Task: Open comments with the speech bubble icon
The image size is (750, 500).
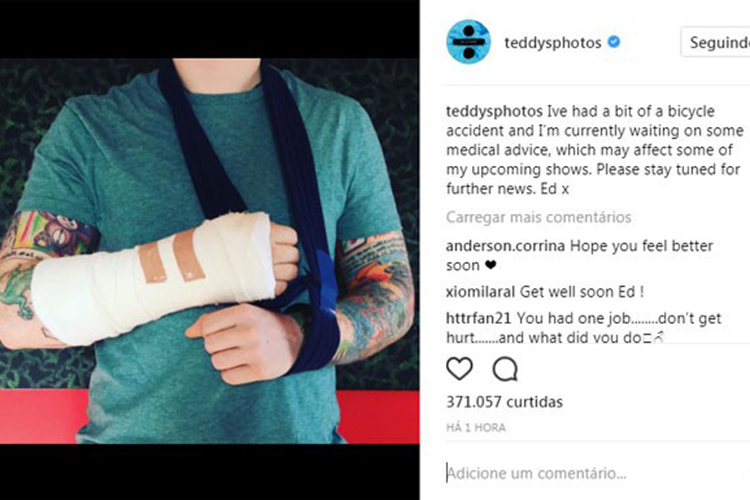Action: point(505,369)
